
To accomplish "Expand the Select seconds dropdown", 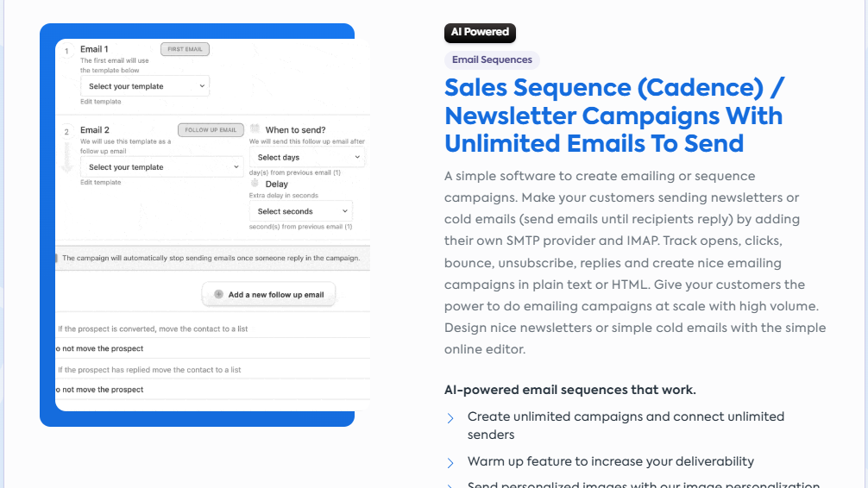I will coord(301,211).
